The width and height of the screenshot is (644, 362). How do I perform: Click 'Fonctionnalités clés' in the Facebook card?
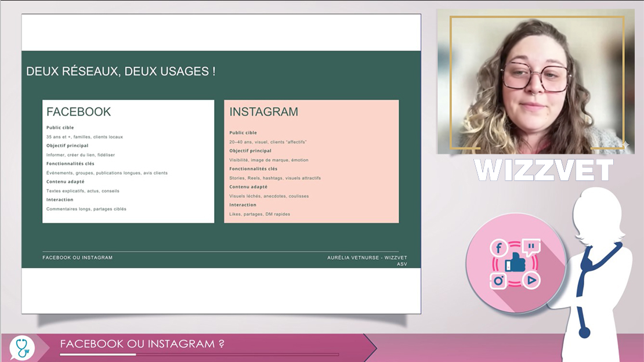70,164
